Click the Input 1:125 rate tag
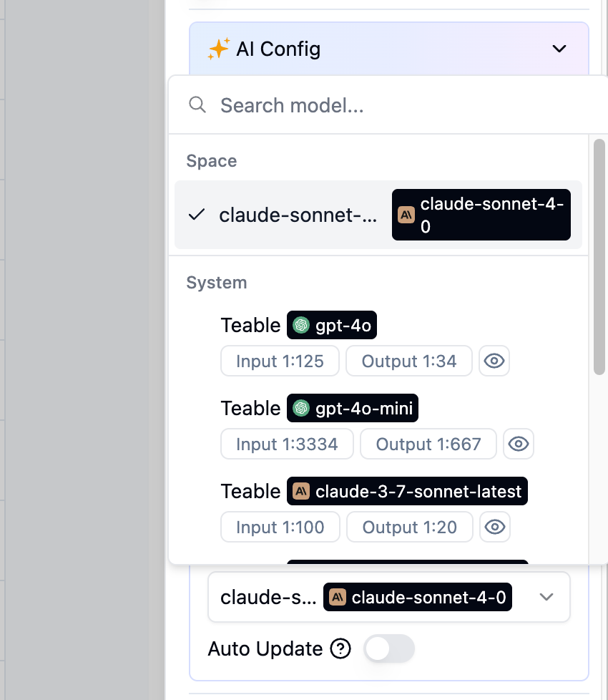 [x=280, y=361]
